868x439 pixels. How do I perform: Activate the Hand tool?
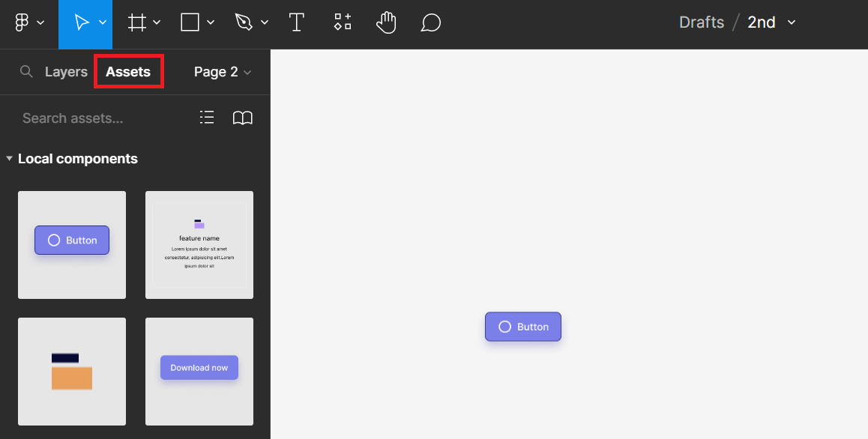386,23
